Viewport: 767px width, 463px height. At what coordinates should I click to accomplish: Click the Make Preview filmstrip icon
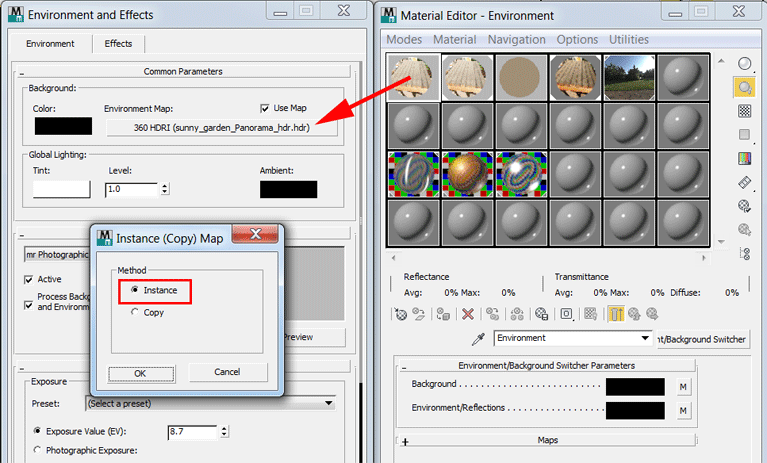744,182
